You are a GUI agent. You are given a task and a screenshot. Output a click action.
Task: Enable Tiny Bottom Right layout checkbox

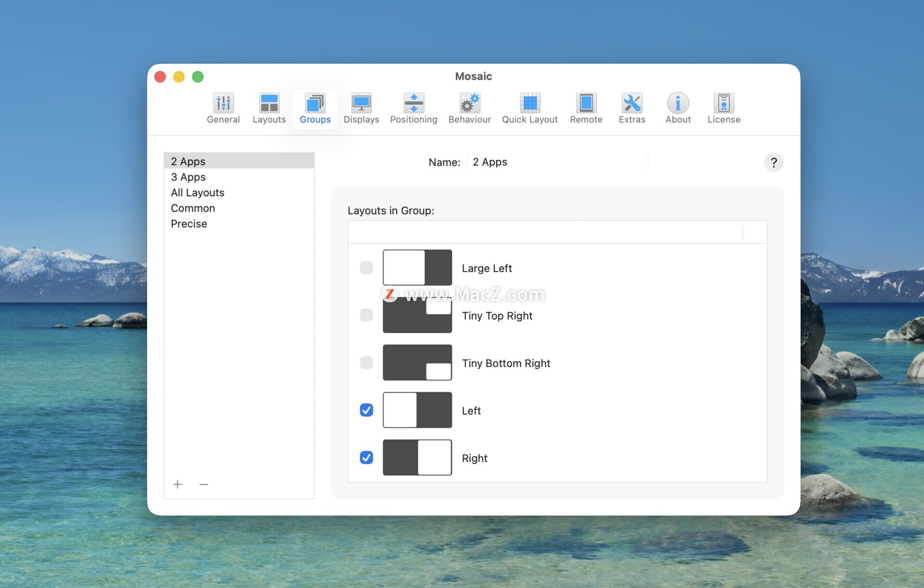pos(366,362)
